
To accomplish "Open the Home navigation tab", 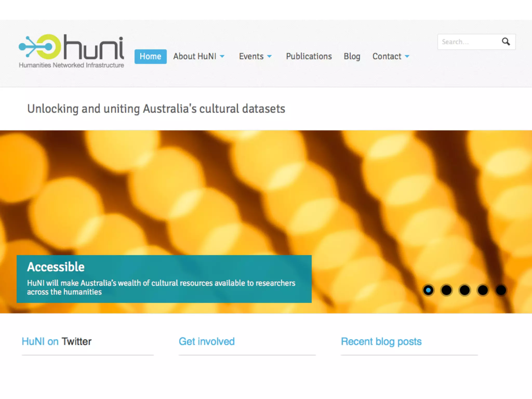I will coord(150,56).
